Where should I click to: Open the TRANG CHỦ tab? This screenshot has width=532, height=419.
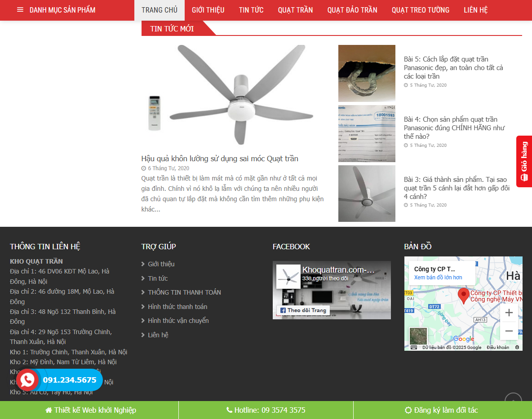pos(159,10)
